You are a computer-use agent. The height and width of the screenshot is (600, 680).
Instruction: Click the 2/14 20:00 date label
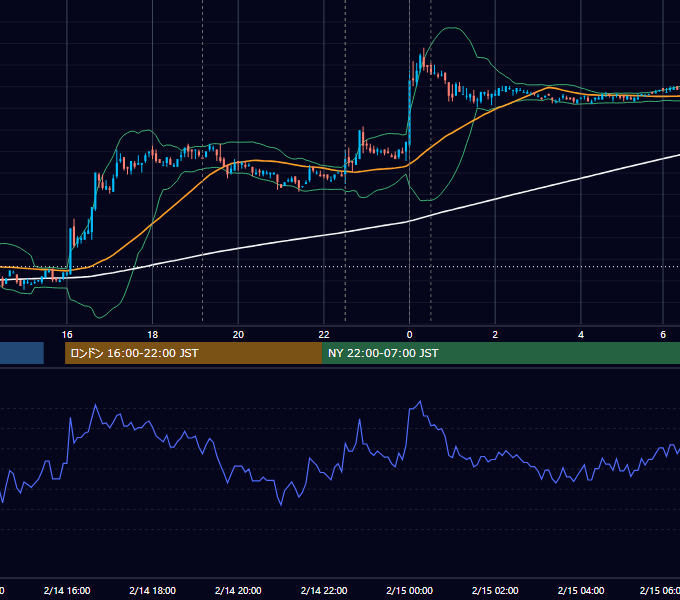pyautogui.click(x=238, y=590)
